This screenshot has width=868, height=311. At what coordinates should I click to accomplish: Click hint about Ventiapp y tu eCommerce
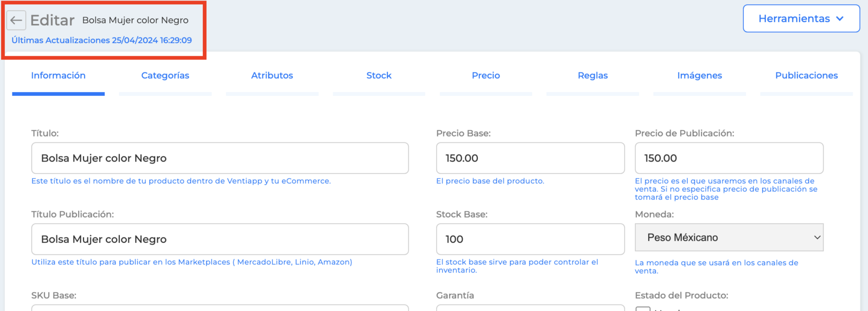coord(181,181)
